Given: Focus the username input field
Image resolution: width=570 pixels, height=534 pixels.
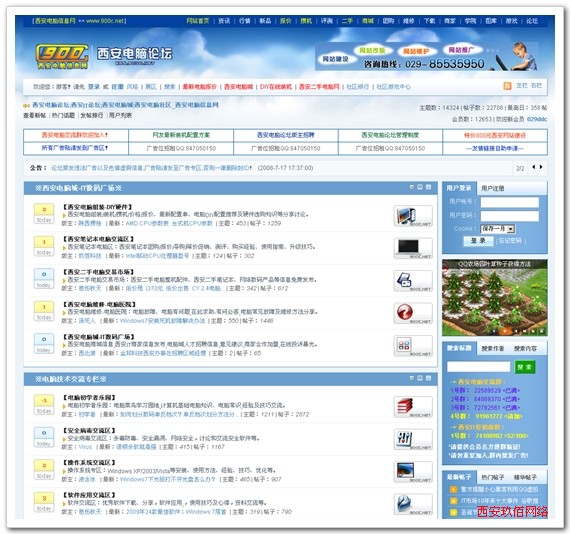Looking at the screenshot, I should pos(509,202).
